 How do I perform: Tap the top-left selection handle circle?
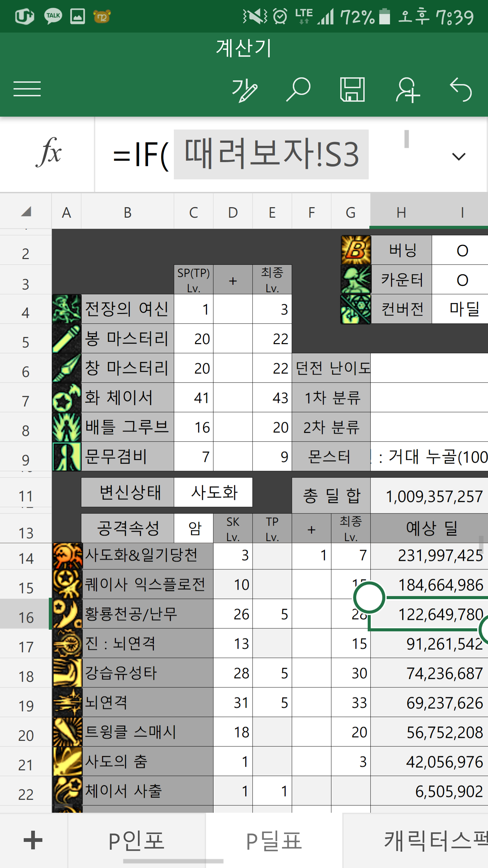click(x=369, y=597)
